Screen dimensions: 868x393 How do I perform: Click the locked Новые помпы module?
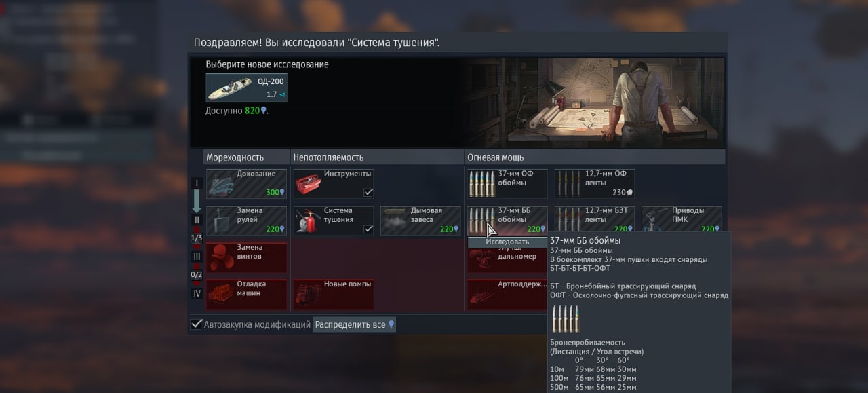(333, 294)
